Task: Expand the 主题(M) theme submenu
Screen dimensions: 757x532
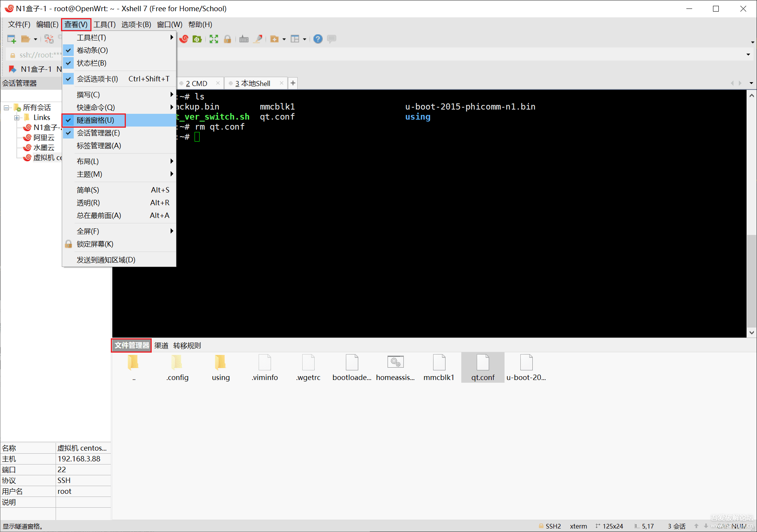Action: coord(119,174)
